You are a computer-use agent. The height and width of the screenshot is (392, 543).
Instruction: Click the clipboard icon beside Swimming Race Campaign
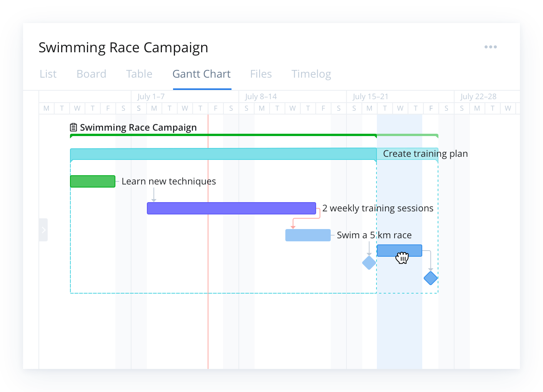pos(73,127)
